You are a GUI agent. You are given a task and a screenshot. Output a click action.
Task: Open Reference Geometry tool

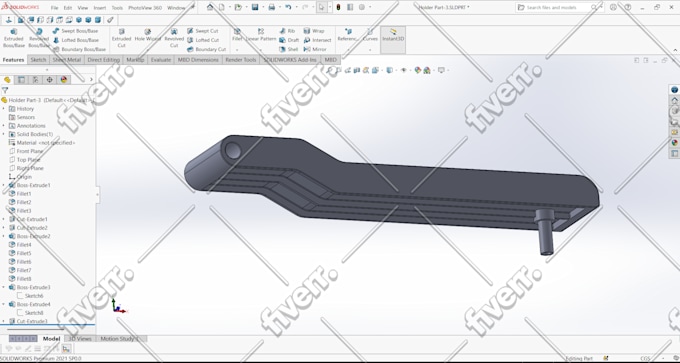pyautogui.click(x=348, y=35)
